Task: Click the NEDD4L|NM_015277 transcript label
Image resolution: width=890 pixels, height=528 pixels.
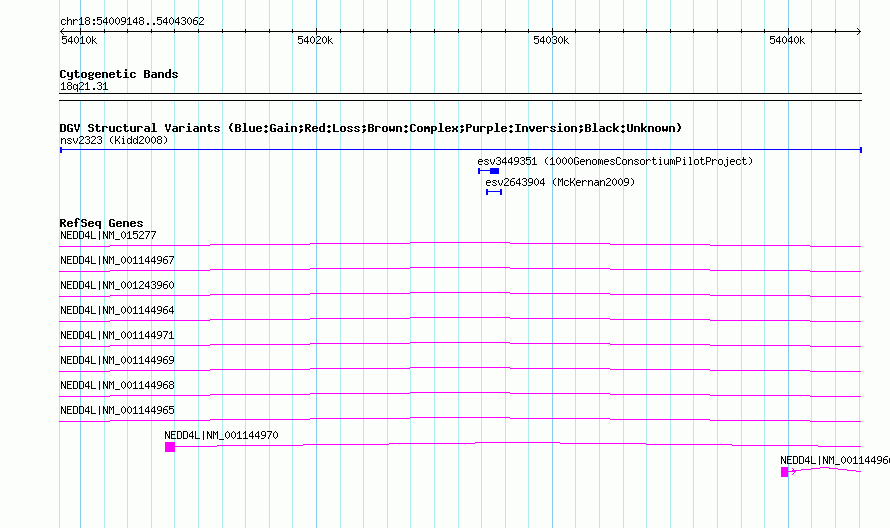Action: point(108,236)
